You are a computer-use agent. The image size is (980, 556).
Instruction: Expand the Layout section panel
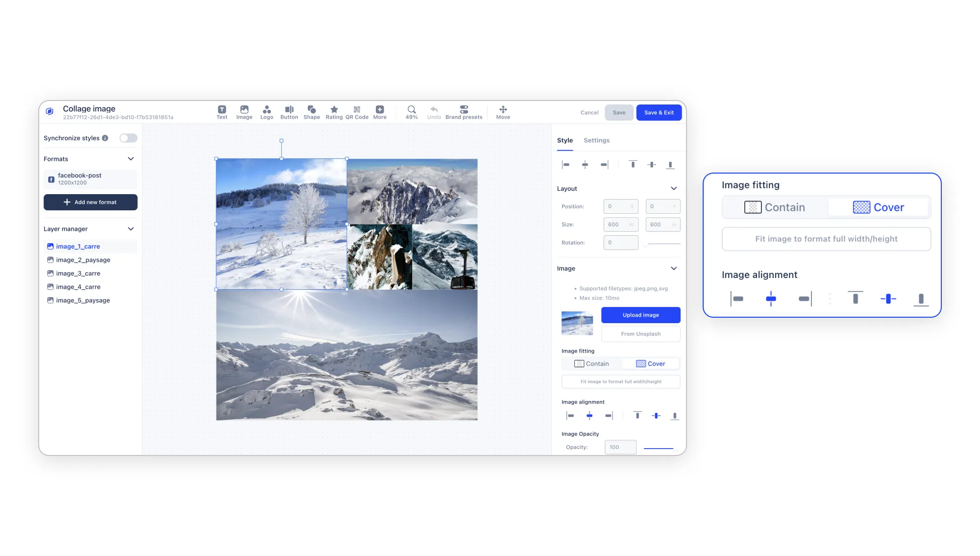click(x=673, y=188)
